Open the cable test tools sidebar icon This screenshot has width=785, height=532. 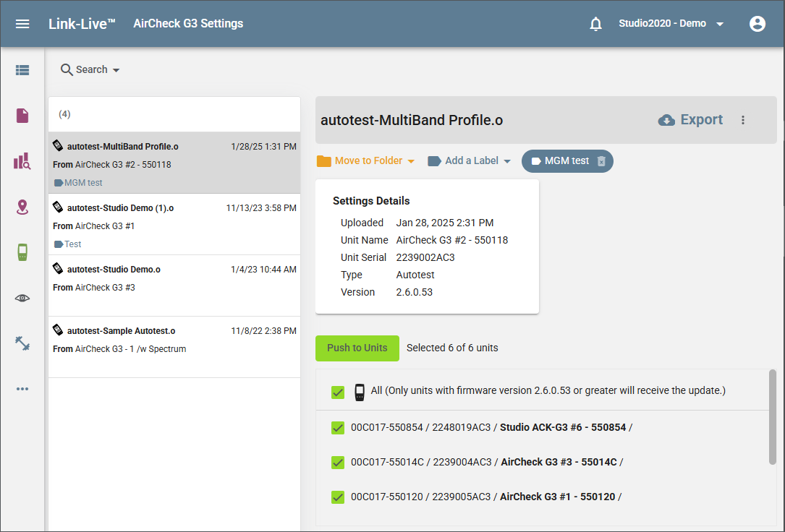(x=22, y=343)
